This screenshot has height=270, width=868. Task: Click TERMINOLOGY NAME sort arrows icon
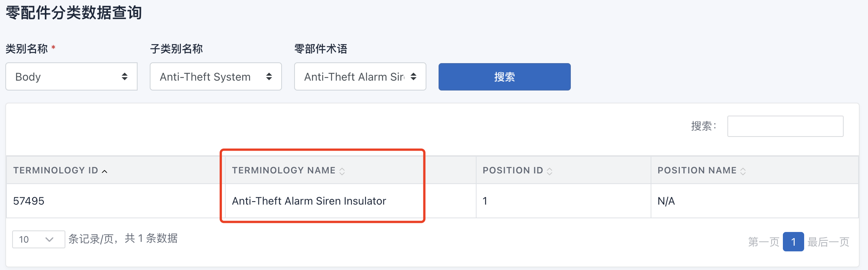click(x=342, y=171)
